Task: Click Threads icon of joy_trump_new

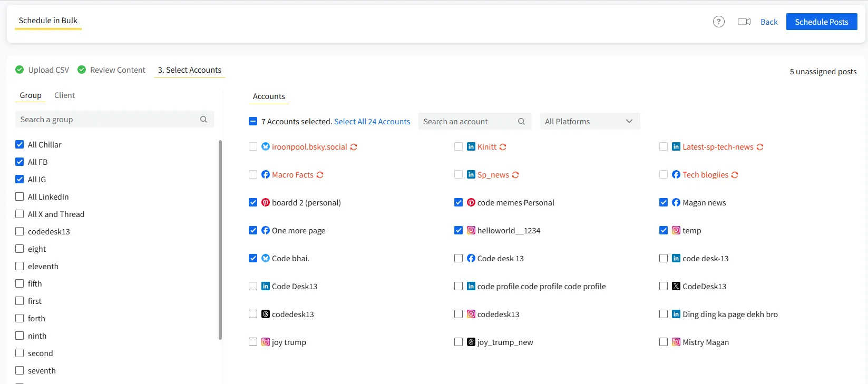Action: [x=471, y=342]
